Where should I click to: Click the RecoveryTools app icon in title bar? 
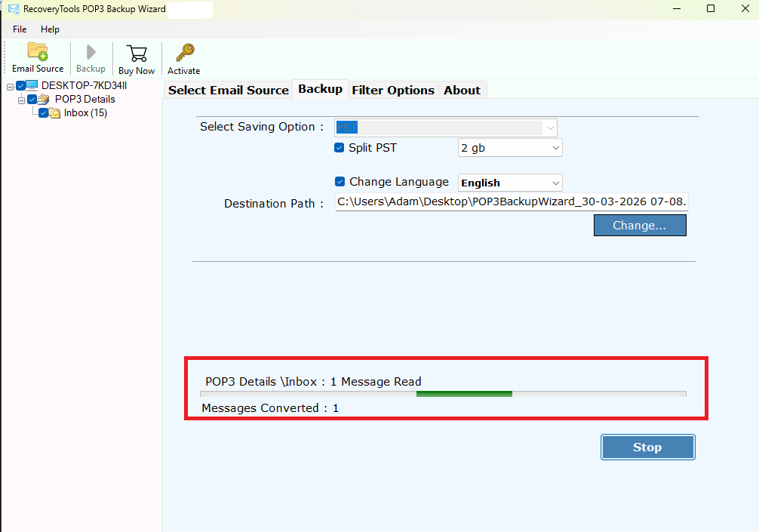14,9
